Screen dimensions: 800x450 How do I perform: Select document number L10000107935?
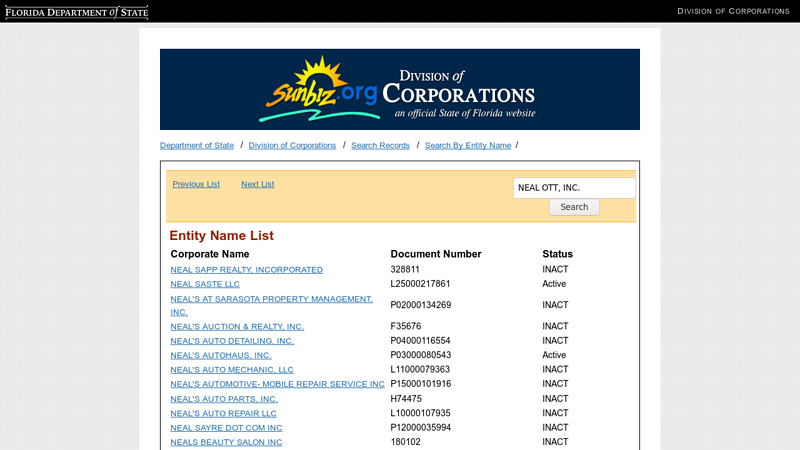point(420,413)
